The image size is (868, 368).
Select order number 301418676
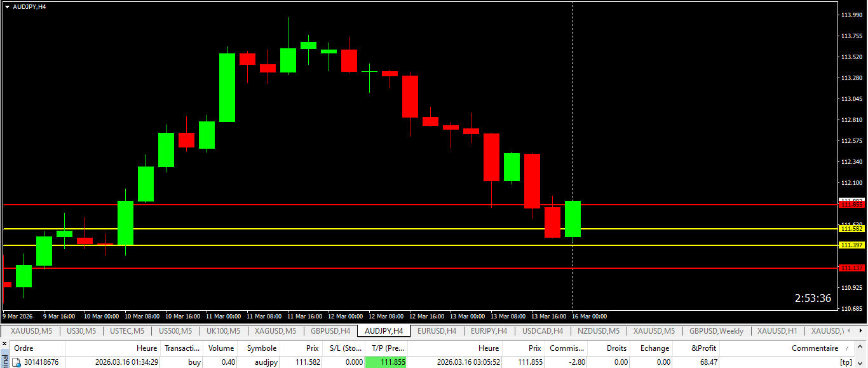41,362
